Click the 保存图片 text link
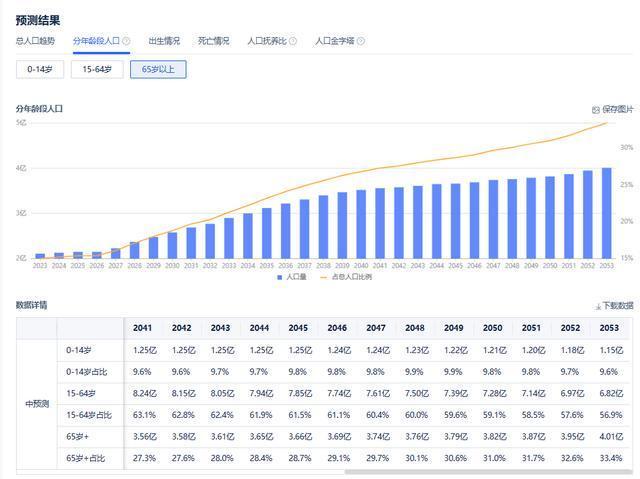 [x=617, y=109]
